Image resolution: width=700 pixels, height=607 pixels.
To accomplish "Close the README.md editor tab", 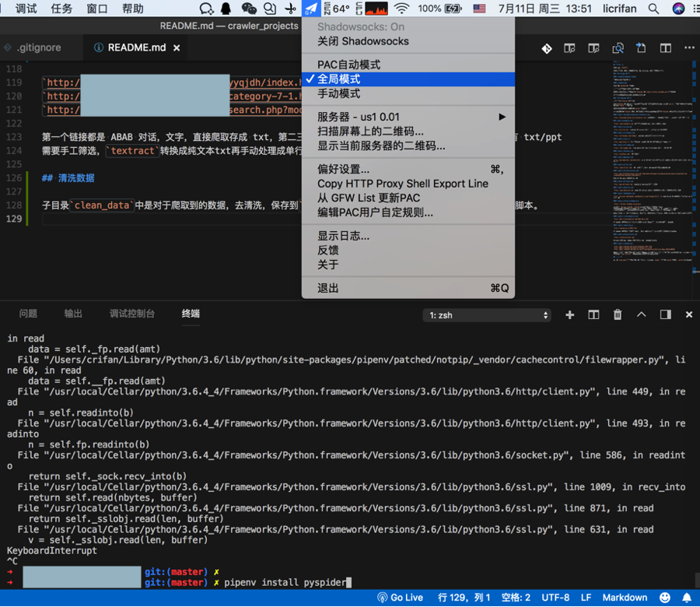I will (177, 47).
